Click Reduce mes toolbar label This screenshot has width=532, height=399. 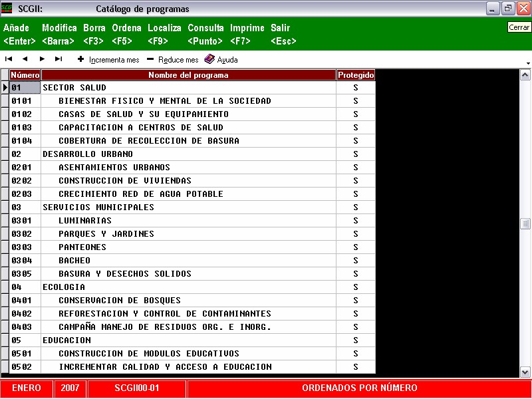point(178,60)
